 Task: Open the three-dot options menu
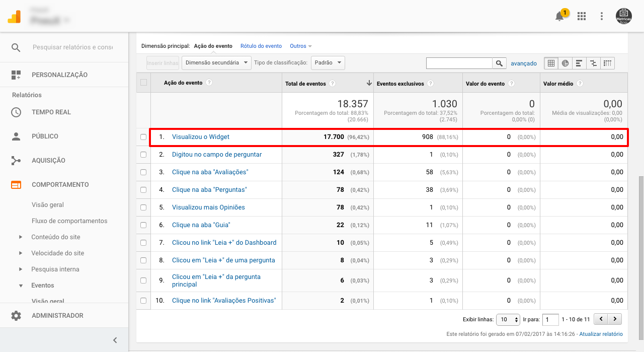[602, 16]
